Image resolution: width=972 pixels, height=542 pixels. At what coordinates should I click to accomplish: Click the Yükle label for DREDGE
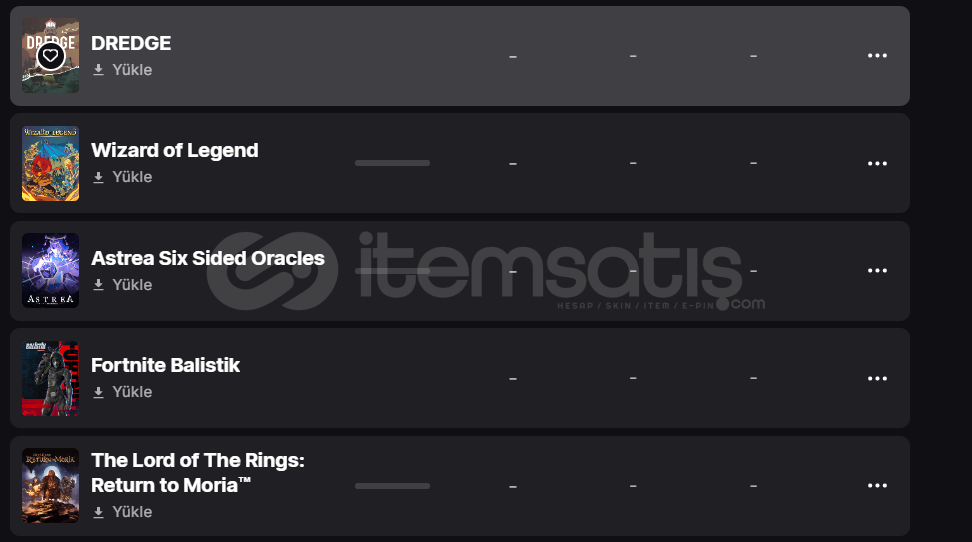point(132,70)
